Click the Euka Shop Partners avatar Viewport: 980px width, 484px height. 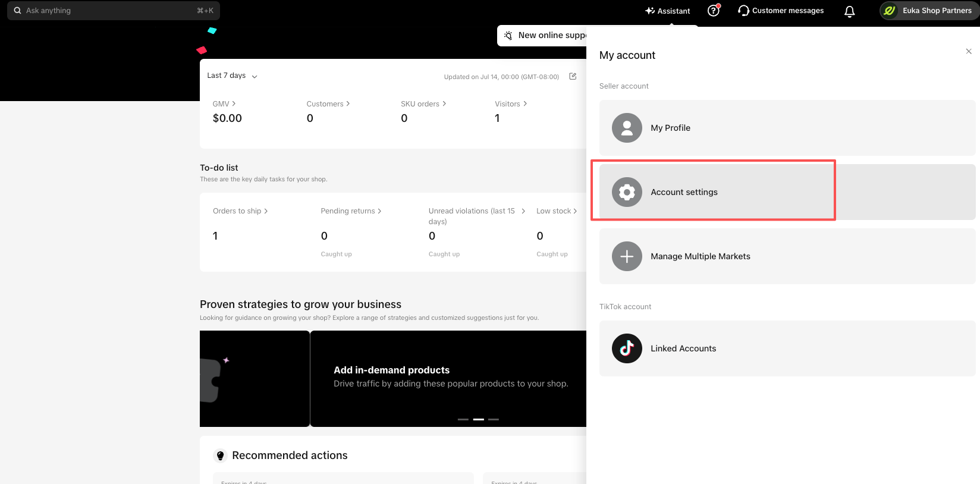pyautogui.click(x=890, y=11)
